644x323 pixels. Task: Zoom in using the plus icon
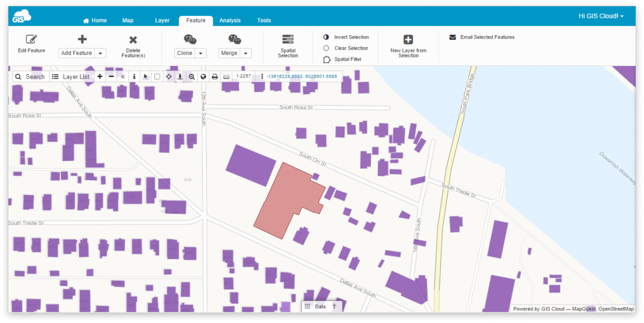click(x=99, y=76)
